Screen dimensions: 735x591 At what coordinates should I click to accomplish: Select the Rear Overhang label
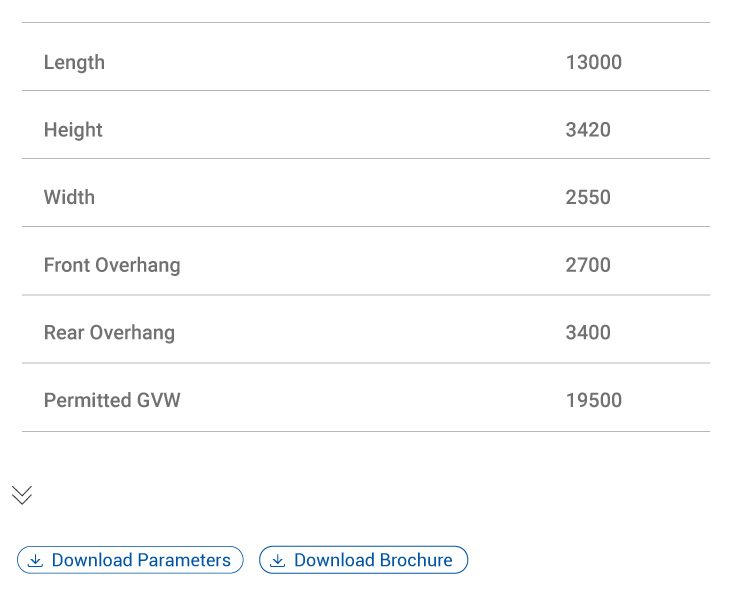[x=109, y=333]
